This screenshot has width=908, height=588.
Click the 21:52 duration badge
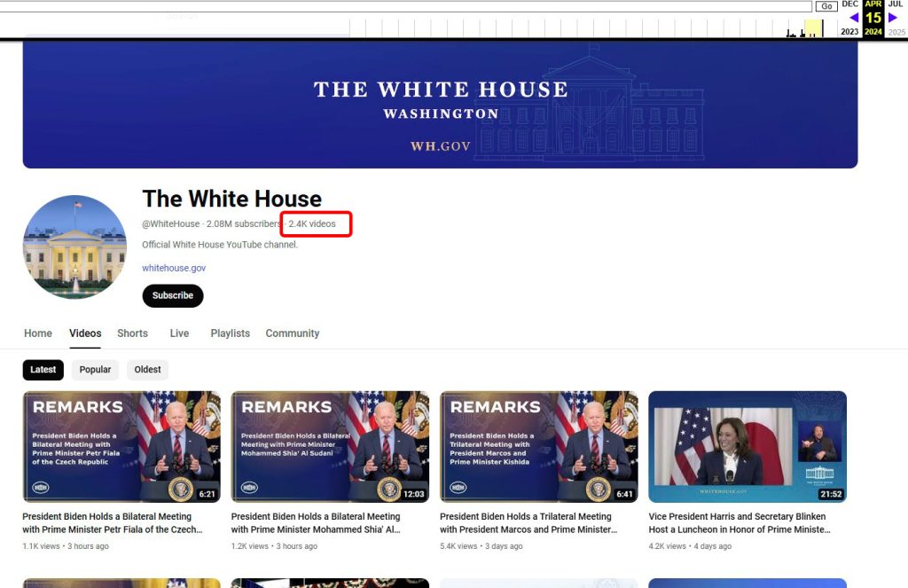830,494
